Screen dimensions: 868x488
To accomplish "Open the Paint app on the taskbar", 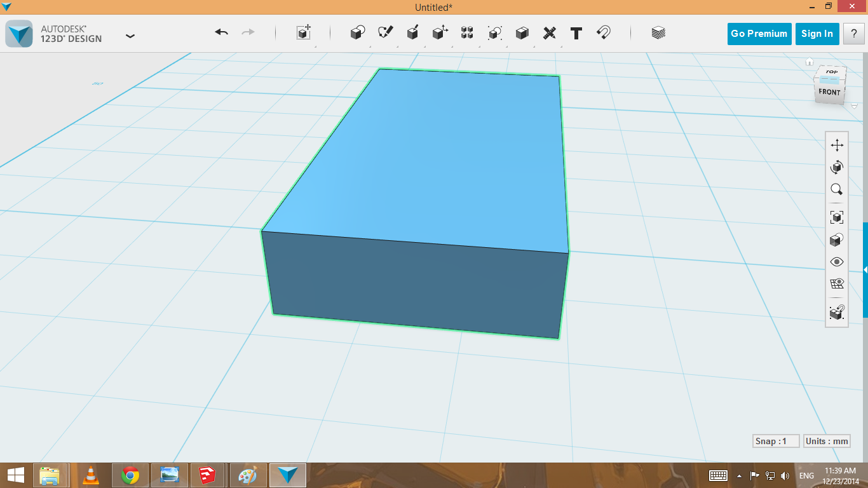I will pos(248,475).
